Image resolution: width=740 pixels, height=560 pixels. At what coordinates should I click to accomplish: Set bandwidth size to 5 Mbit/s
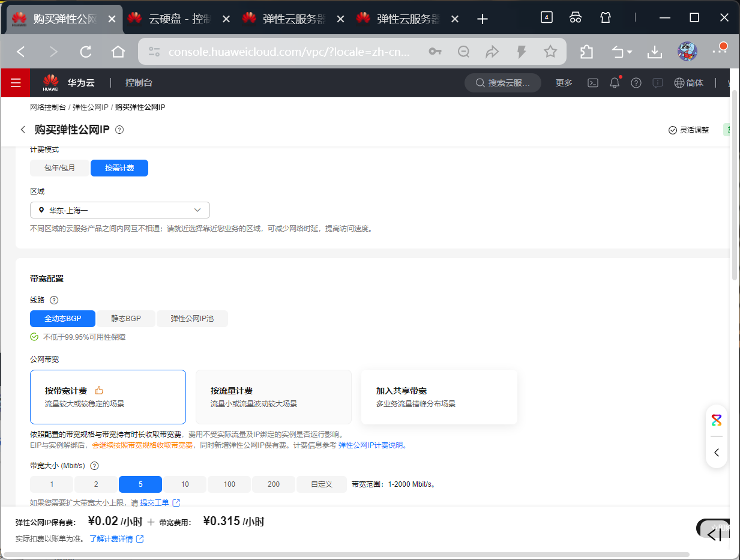140,484
